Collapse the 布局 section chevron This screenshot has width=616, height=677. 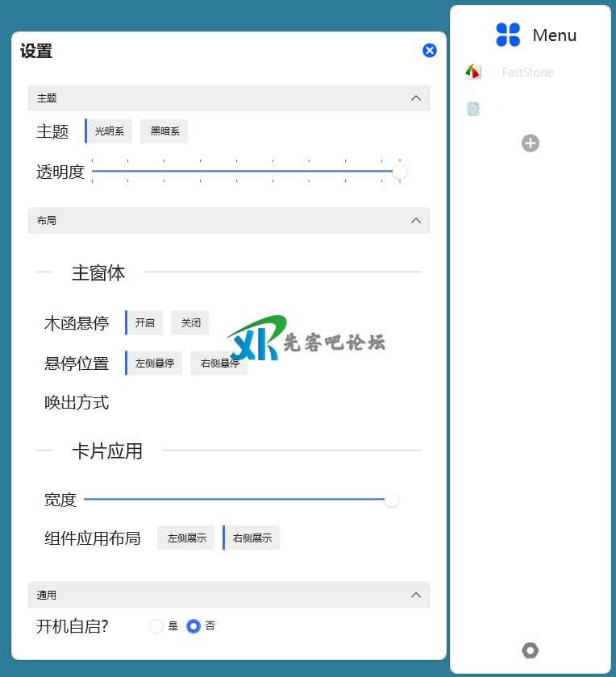pyautogui.click(x=416, y=220)
